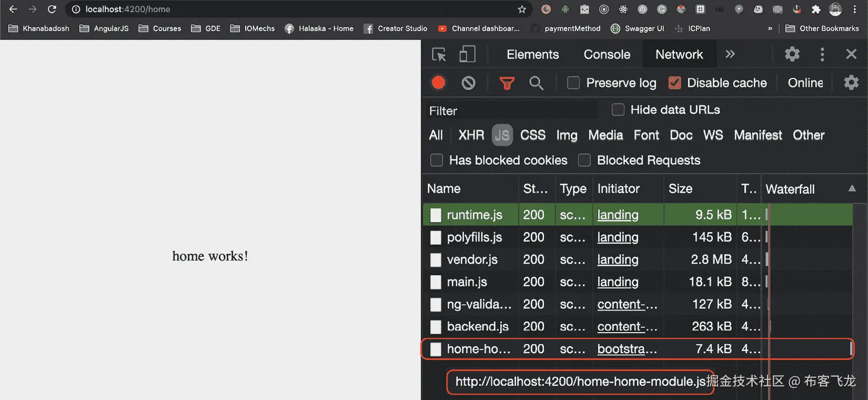Open the IOMechs bookmark folder
The image size is (868, 400).
coord(253,28)
